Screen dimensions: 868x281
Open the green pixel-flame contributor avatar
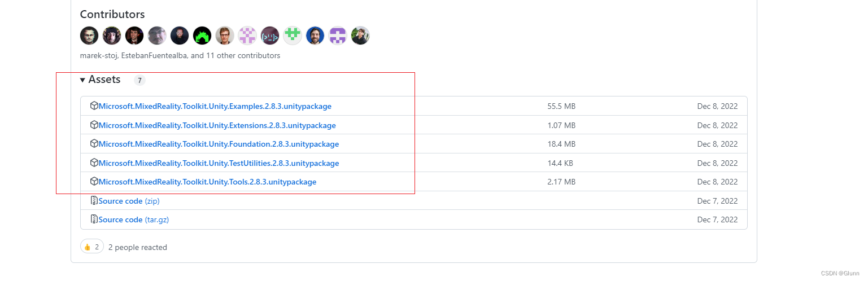[202, 36]
